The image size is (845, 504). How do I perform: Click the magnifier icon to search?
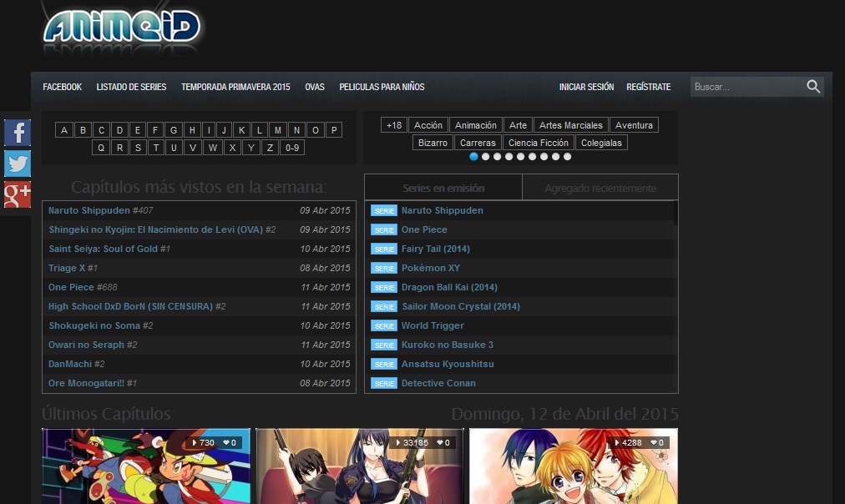point(812,86)
